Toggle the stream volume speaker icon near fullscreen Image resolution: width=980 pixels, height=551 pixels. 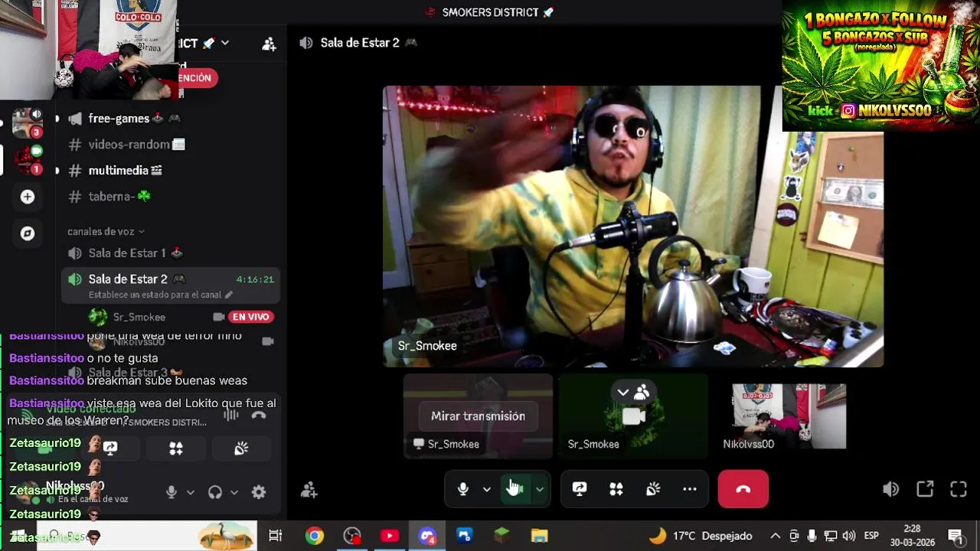point(890,489)
